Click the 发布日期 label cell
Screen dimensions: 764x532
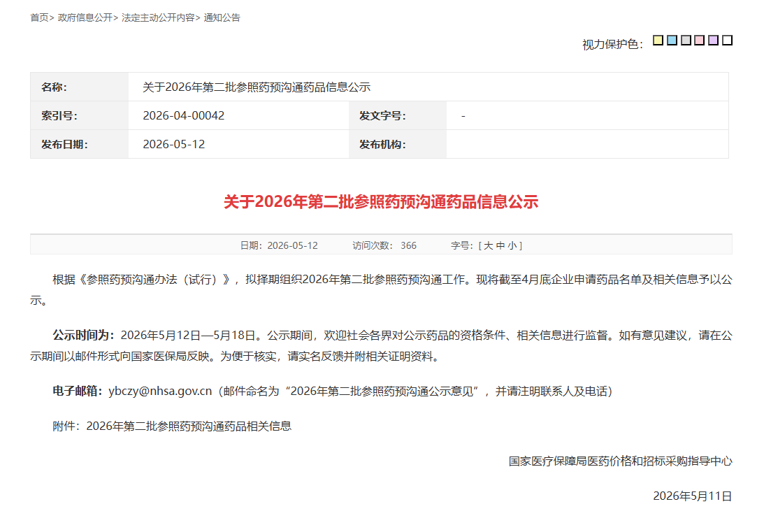pyautogui.click(x=80, y=144)
